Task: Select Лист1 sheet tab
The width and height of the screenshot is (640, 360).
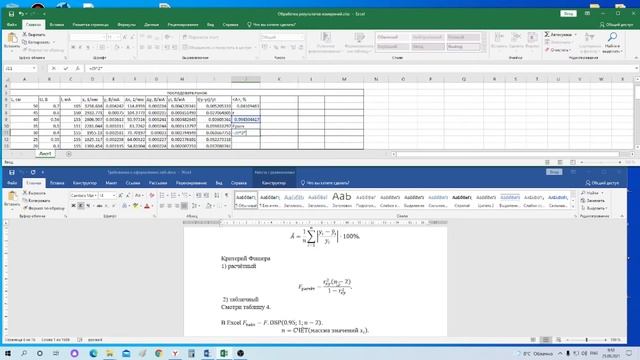Action: [x=45, y=154]
